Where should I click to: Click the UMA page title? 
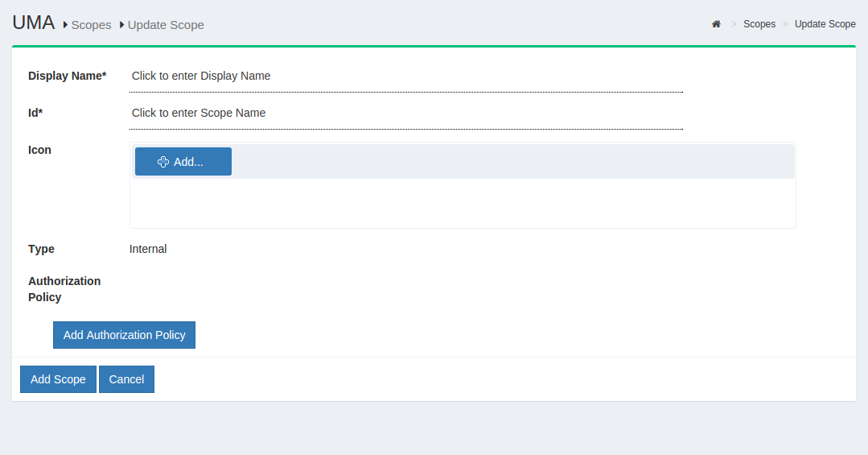pyautogui.click(x=34, y=23)
